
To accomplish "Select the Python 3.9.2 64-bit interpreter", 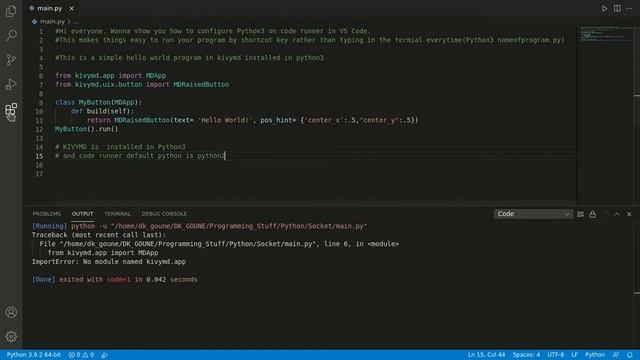I will tap(34, 355).
